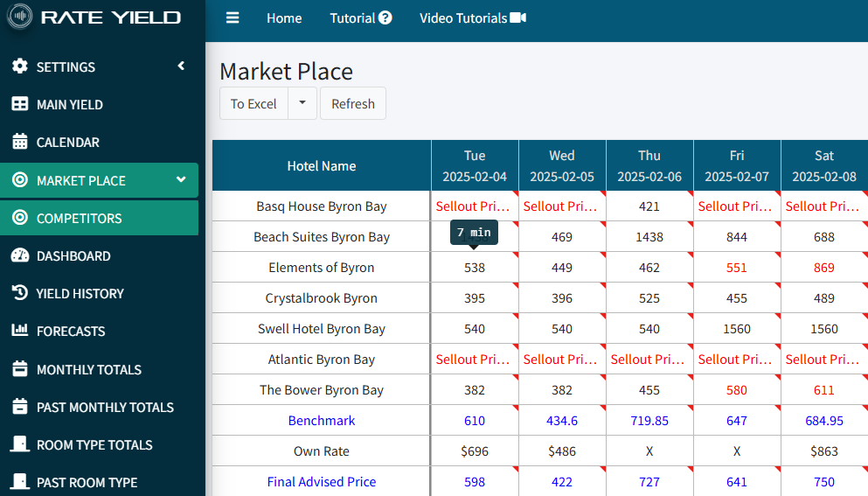
Task: Click the Final Advised Price row label
Action: click(322, 482)
